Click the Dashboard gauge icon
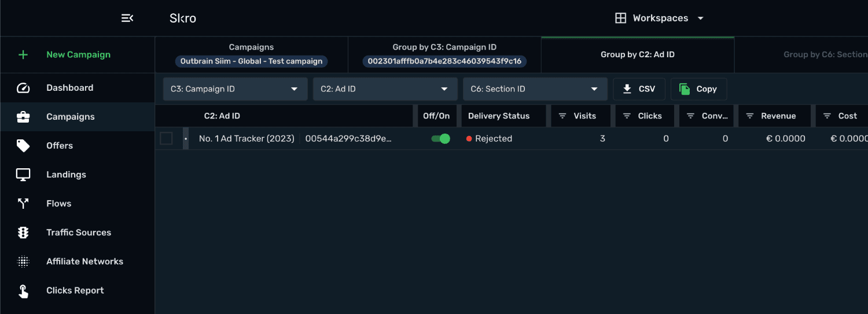The width and height of the screenshot is (868, 314). click(x=23, y=88)
